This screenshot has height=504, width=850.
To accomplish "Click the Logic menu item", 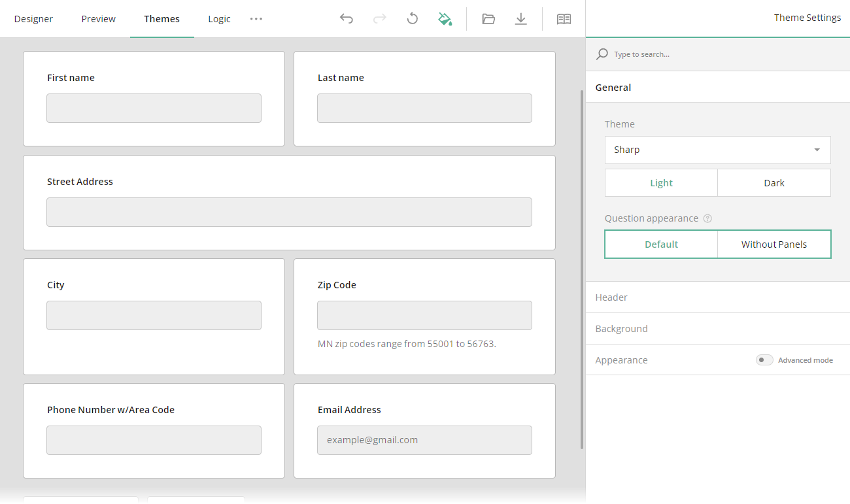I will (x=219, y=18).
